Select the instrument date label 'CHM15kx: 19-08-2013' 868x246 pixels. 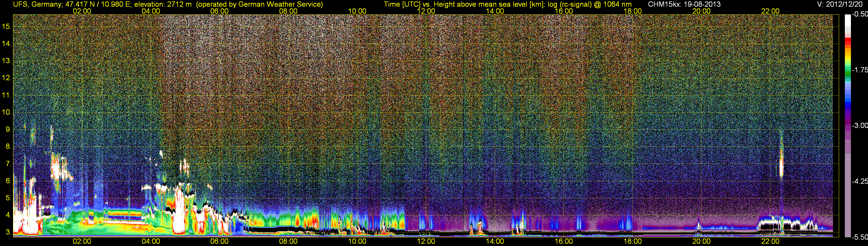click(684, 4)
